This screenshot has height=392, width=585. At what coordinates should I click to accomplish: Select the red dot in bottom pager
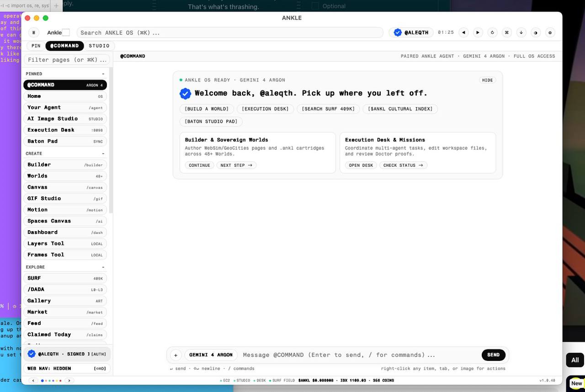pos(60,381)
